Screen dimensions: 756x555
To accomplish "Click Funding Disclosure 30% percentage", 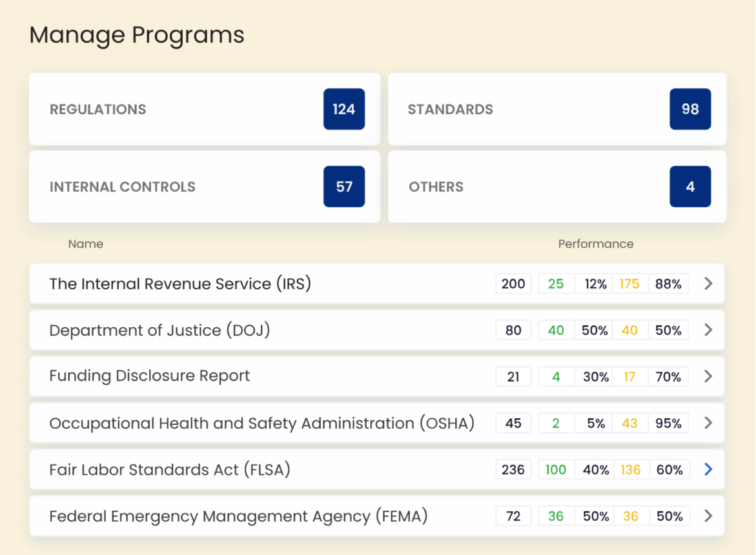I will [x=595, y=376].
